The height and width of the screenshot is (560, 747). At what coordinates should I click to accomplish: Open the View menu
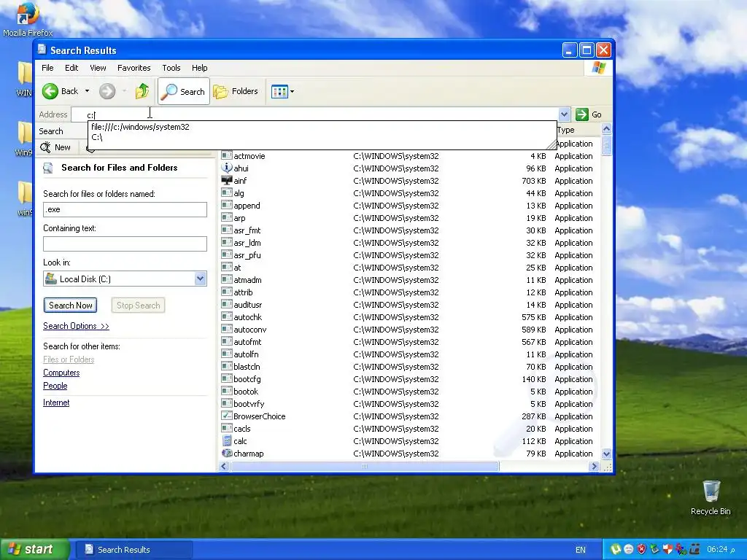coord(98,68)
